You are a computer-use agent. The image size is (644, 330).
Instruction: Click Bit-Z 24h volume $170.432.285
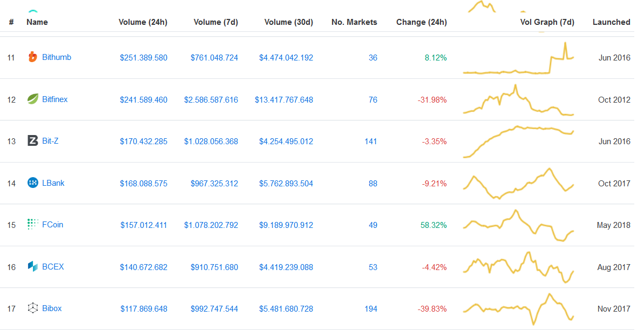pyautogui.click(x=144, y=142)
